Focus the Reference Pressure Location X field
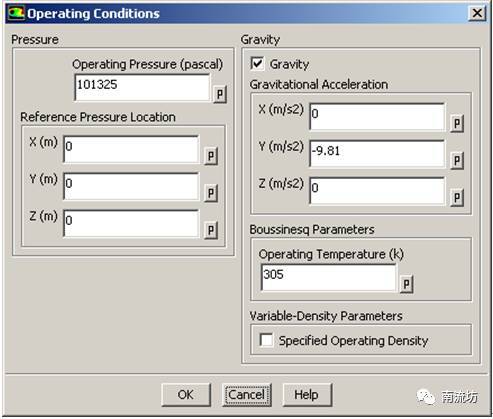 131,149
